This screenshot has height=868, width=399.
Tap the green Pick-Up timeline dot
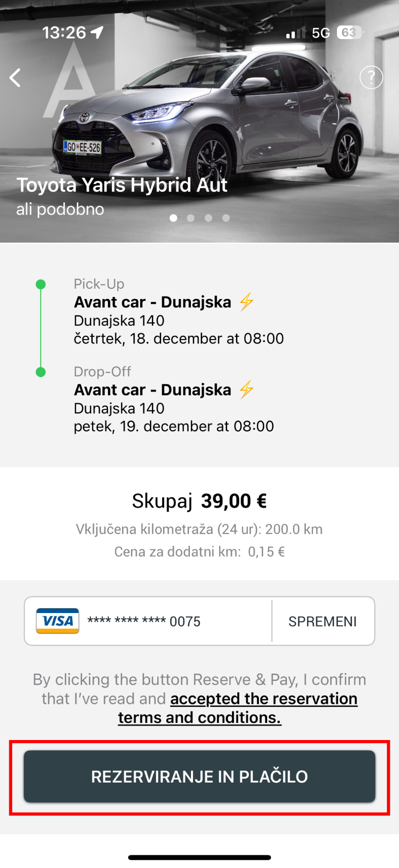tap(41, 284)
